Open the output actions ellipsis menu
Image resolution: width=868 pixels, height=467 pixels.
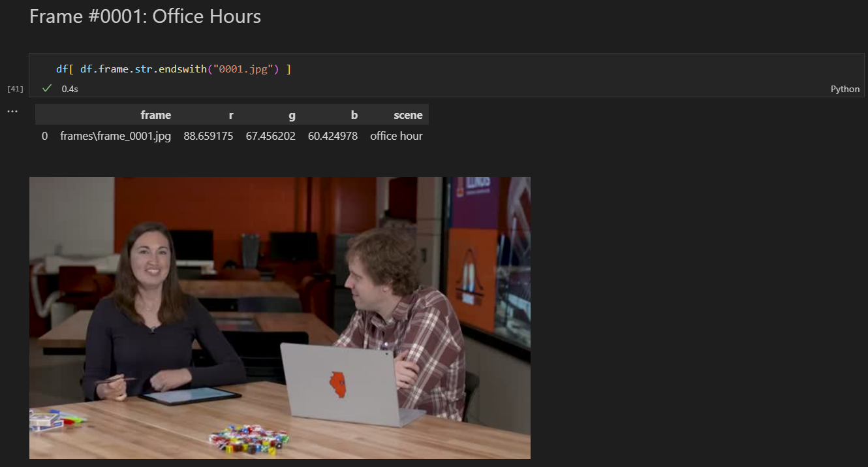coord(12,112)
